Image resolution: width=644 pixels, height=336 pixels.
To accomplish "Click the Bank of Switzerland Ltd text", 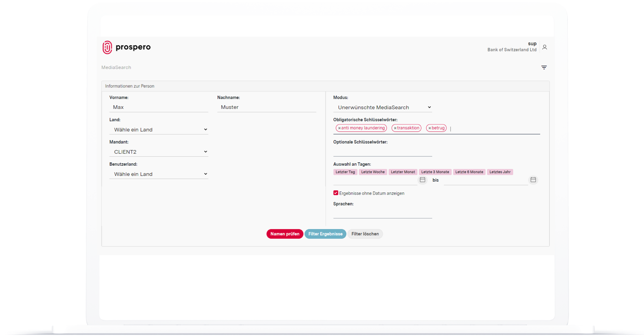I will tap(512, 50).
